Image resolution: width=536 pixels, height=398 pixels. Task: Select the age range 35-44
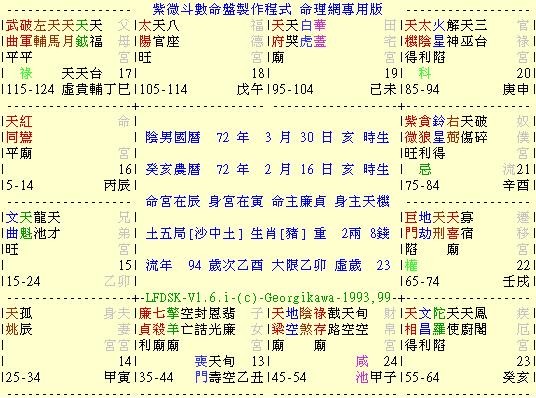(x=157, y=377)
